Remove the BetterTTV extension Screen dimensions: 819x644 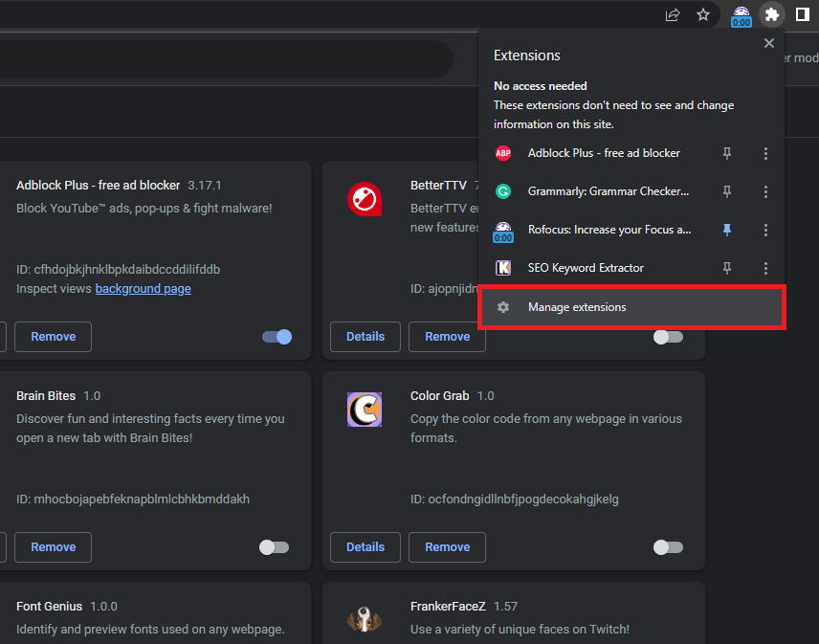[x=447, y=337]
